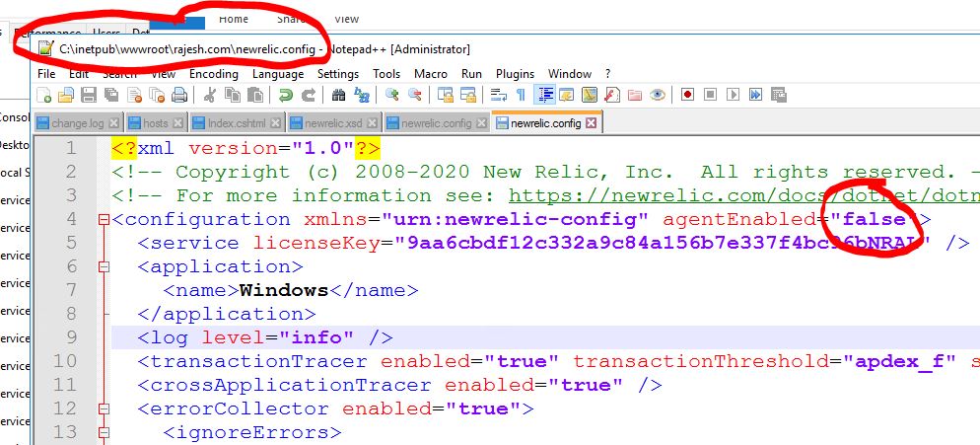This screenshot has width=980, height=445.
Task: Collapse the errorCollector fold at line 12
Action: (x=105, y=409)
